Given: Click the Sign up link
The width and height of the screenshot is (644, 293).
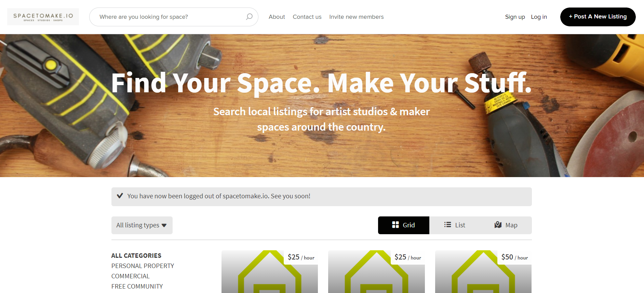Looking at the screenshot, I should pyautogui.click(x=515, y=17).
